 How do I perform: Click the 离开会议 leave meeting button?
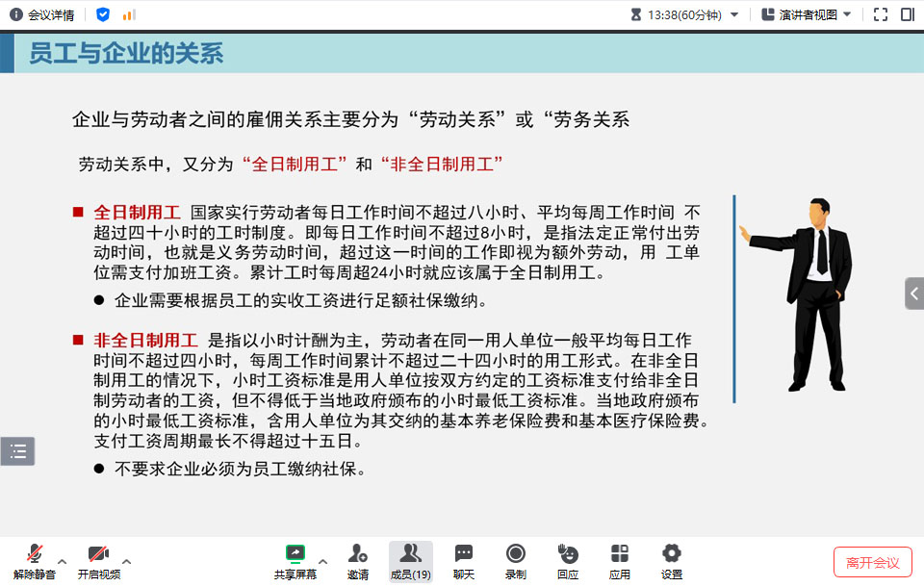[873, 562]
